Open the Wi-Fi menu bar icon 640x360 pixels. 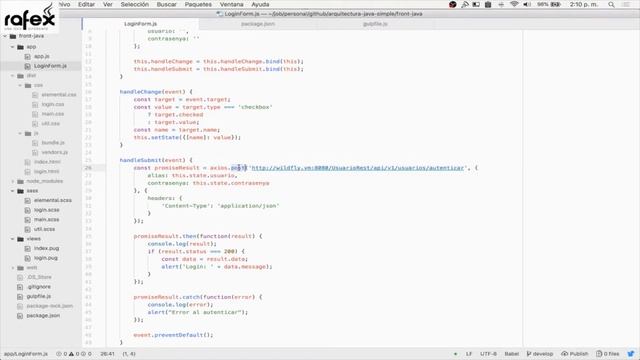pyautogui.click(x=514, y=4)
